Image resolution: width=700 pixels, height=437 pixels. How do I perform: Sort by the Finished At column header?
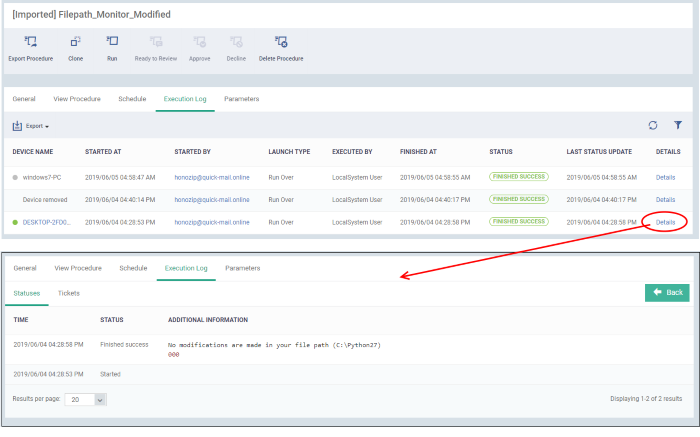(418, 152)
